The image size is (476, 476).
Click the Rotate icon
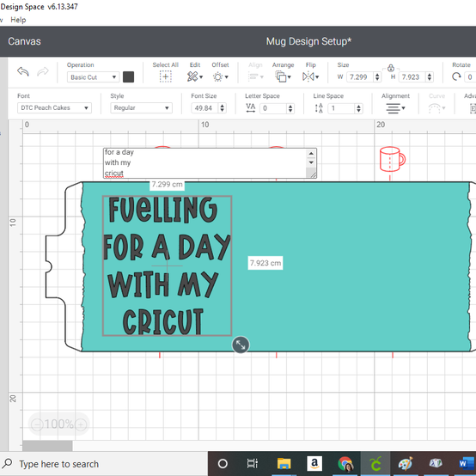tap(456, 76)
